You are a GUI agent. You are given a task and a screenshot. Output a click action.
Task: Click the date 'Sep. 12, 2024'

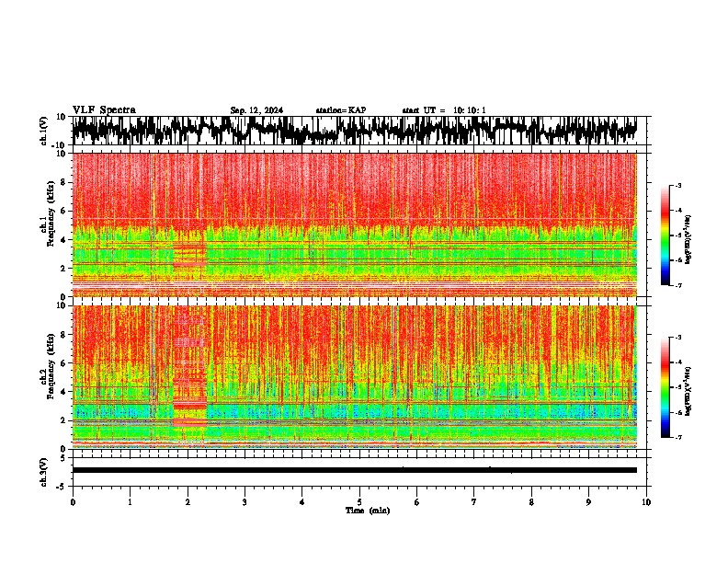pos(256,110)
